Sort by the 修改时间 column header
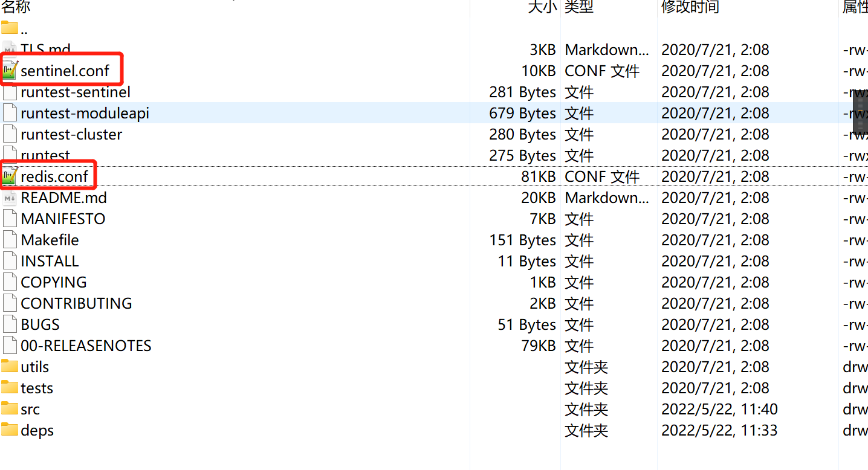This screenshot has height=470, width=868. coord(690,7)
